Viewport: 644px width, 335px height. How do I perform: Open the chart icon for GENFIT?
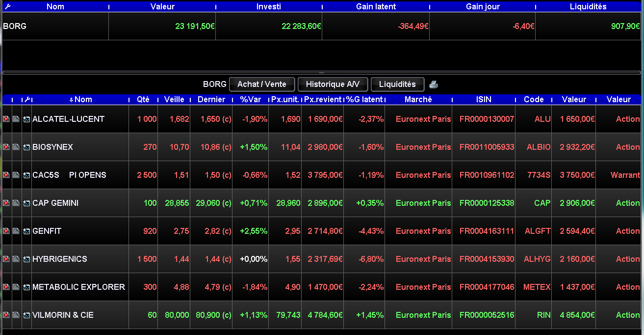26,231
